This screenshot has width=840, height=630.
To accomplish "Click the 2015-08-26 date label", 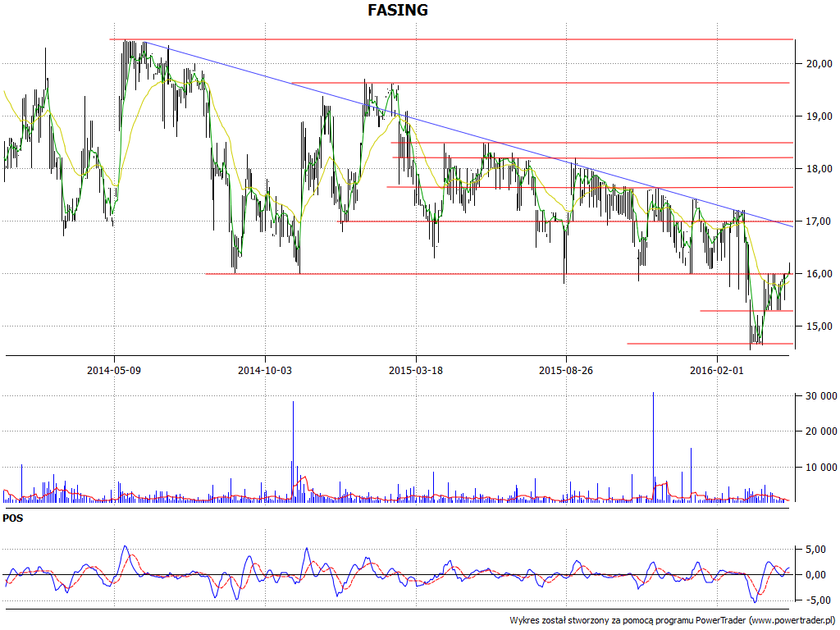I will [x=566, y=370].
